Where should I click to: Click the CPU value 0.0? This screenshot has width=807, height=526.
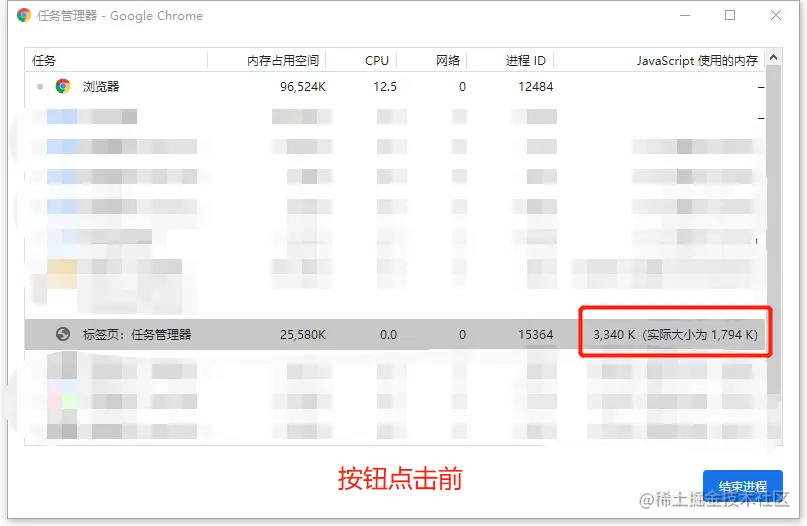pyautogui.click(x=389, y=335)
